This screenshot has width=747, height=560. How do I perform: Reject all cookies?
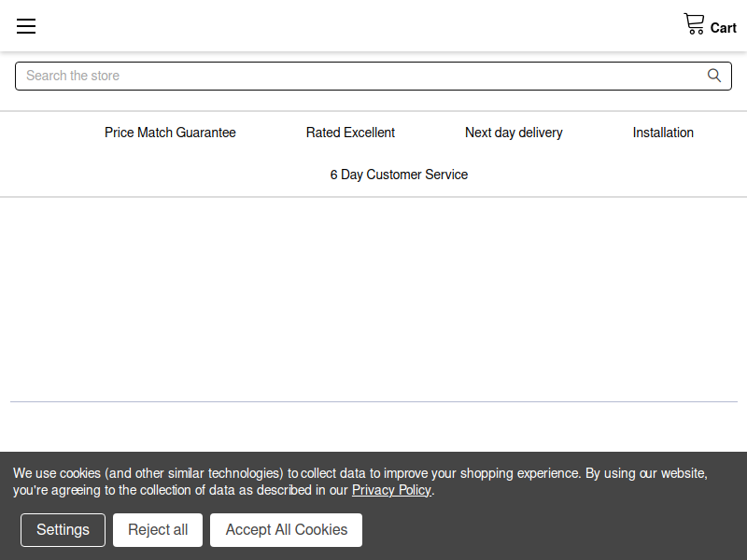point(158,529)
